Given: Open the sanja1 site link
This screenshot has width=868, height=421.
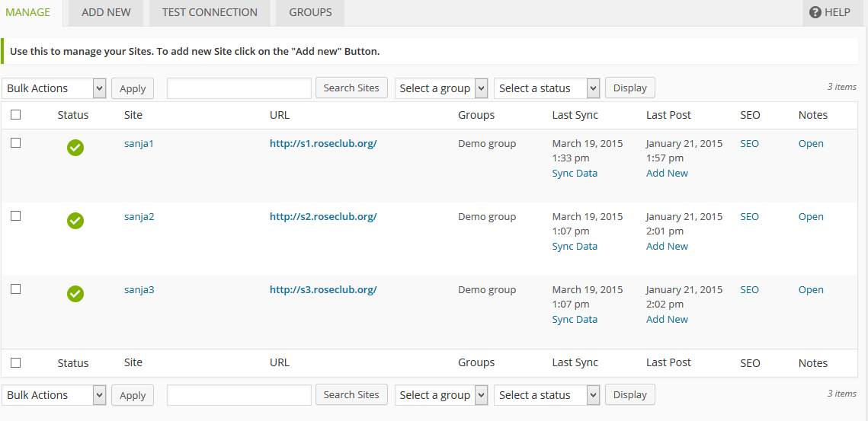Looking at the screenshot, I should (139, 143).
